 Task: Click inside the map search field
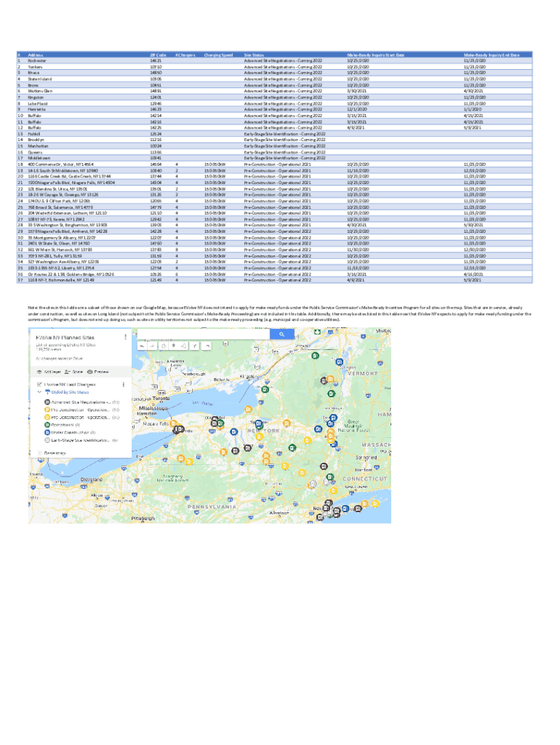point(204,334)
